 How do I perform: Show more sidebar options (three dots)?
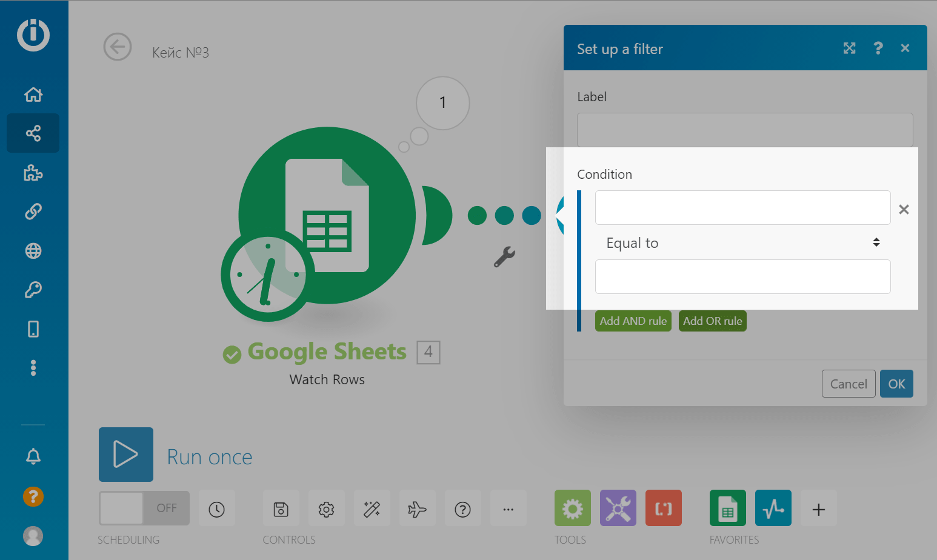(33, 368)
